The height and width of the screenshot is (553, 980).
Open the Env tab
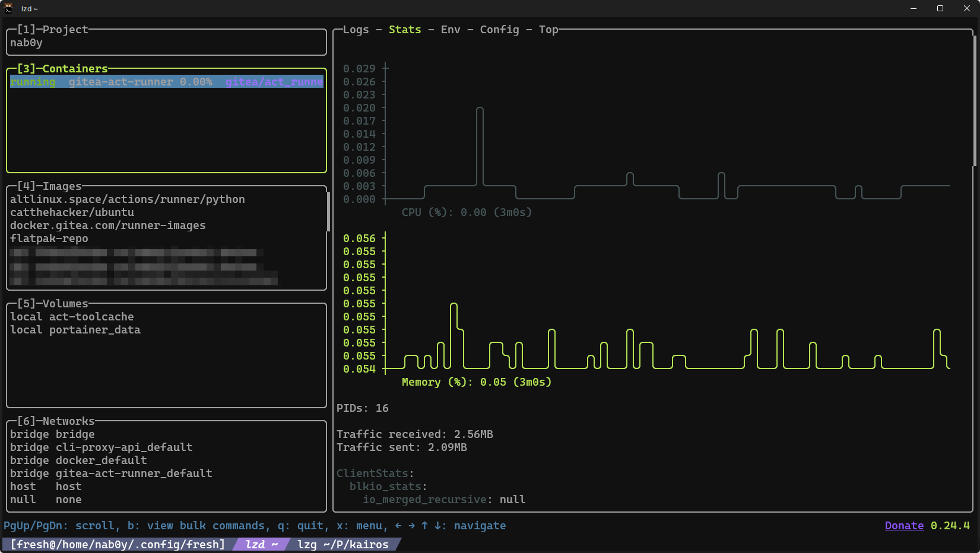point(450,30)
